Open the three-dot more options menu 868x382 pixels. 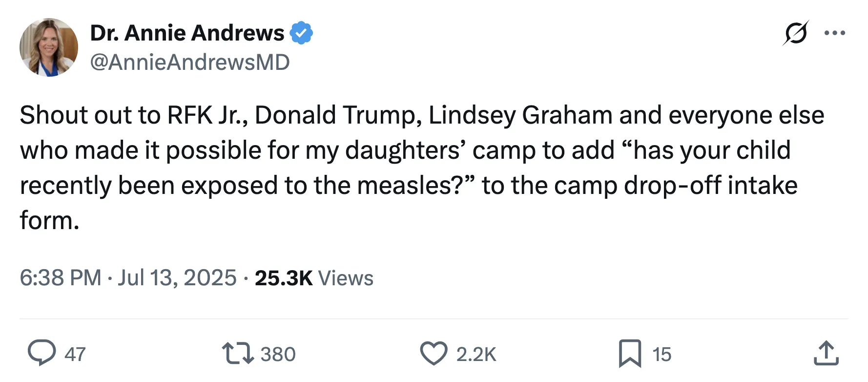click(835, 33)
